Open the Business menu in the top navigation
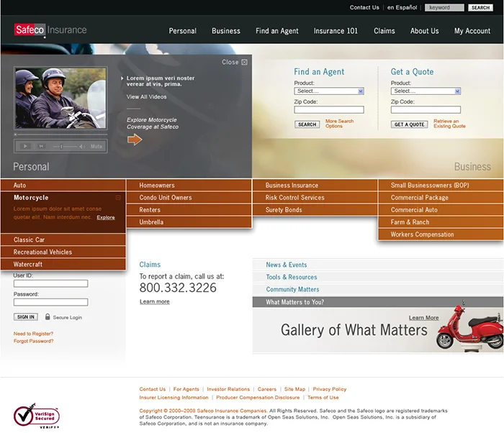504x433 pixels. (x=226, y=31)
